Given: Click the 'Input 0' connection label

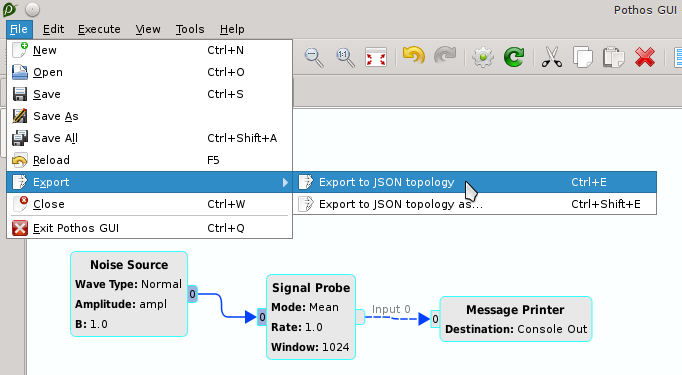Looking at the screenshot, I should [391, 309].
